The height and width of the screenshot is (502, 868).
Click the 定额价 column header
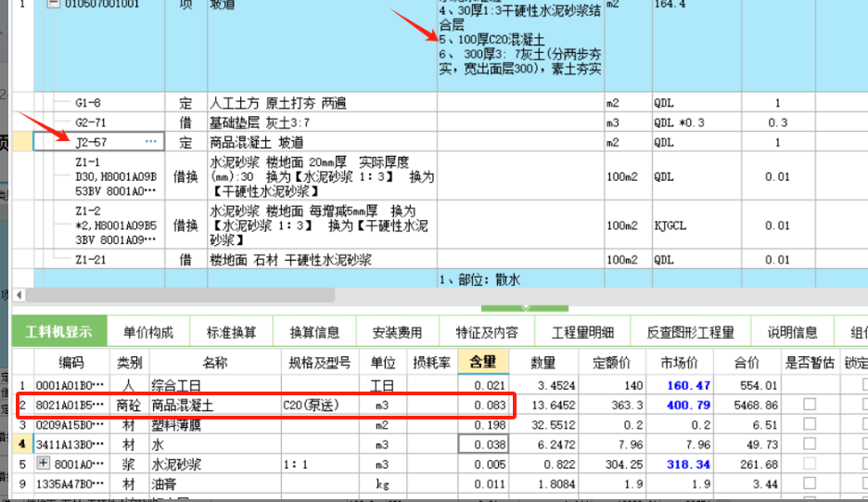click(612, 363)
